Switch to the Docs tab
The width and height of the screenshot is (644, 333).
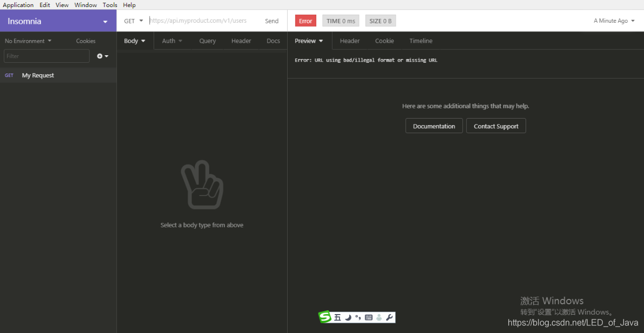[273, 41]
